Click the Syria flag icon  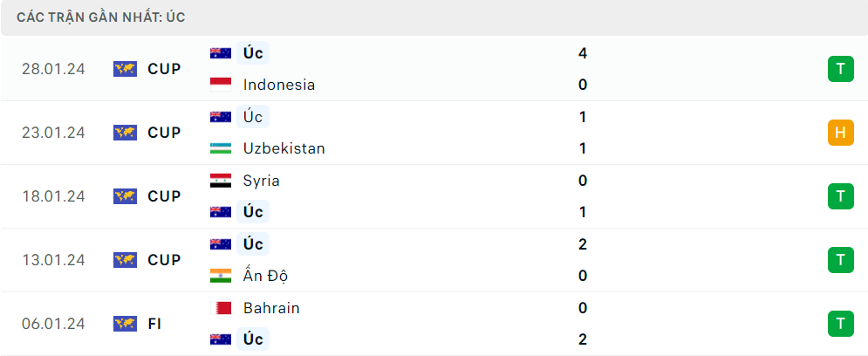click(221, 181)
